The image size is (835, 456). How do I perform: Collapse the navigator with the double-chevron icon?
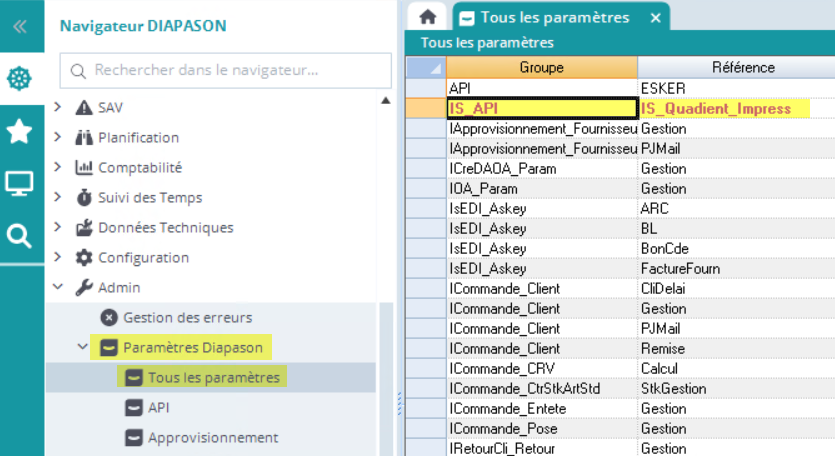pos(20,26)
